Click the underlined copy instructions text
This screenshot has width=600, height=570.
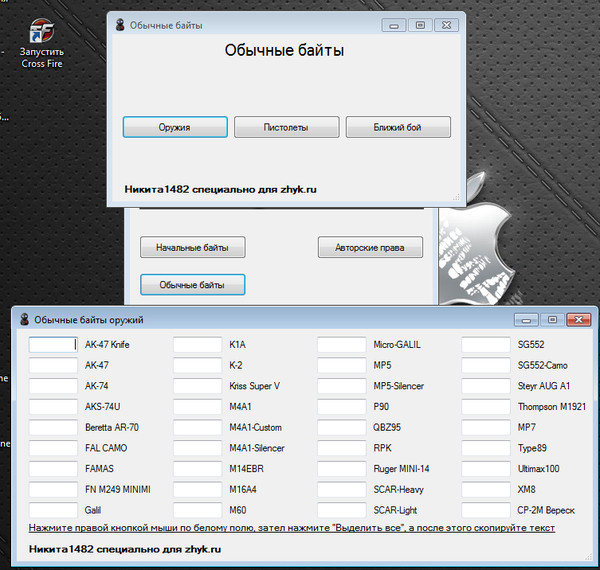[291, 527]
